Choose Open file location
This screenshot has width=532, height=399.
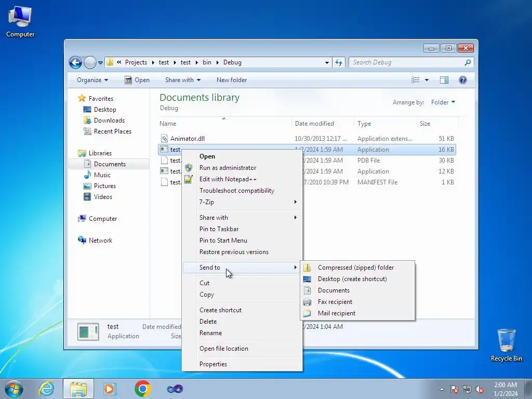[x=242, y=349]
